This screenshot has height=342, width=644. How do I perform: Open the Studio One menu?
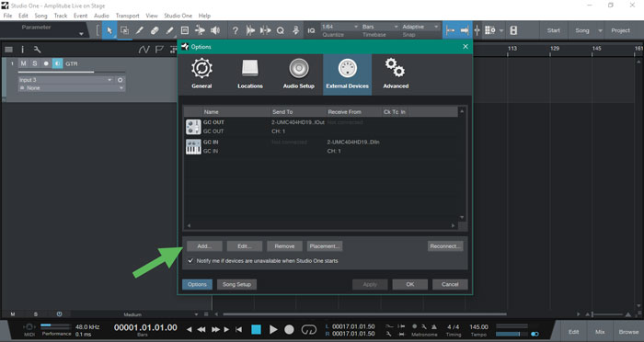178,16
